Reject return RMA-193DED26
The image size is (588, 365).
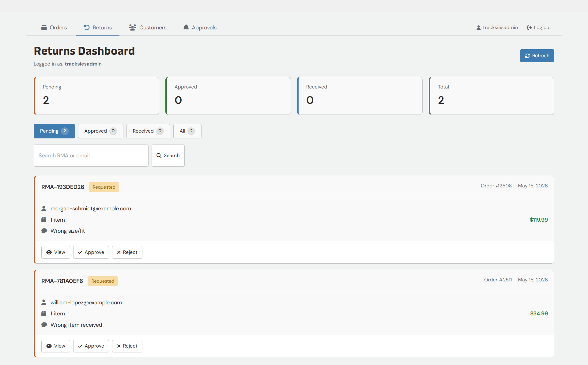127,252
